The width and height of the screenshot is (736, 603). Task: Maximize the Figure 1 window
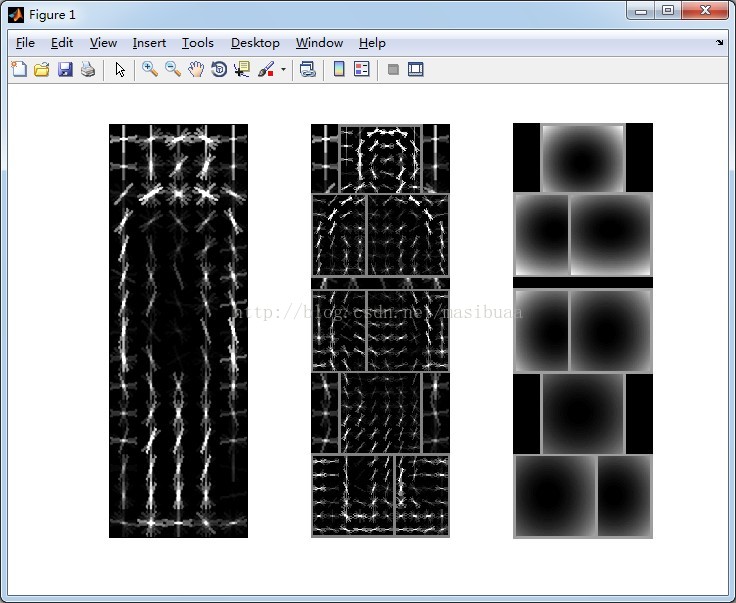[668, 11]
